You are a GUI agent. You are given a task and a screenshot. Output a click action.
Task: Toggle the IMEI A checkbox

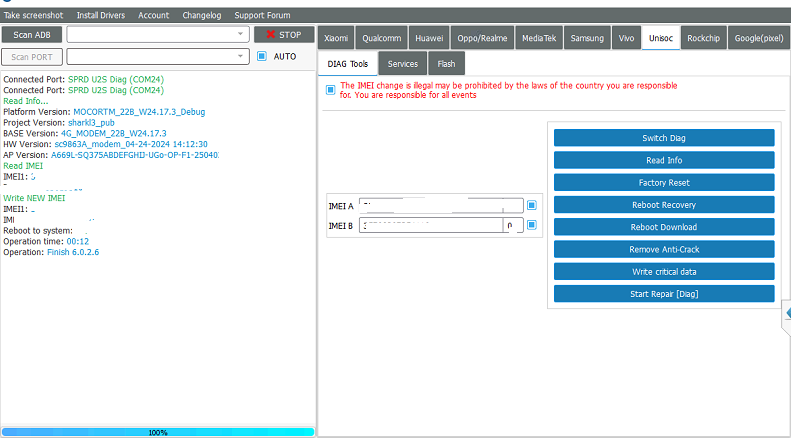[532, 205]
